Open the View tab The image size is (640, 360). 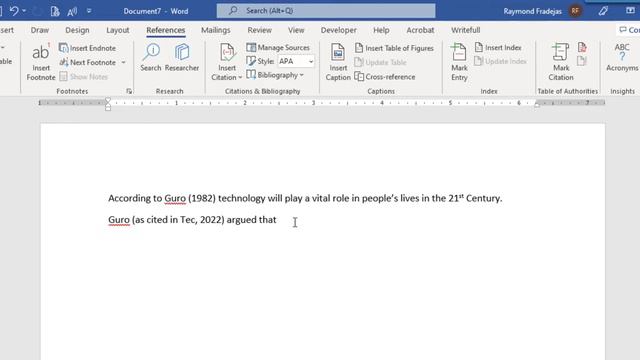296,30
